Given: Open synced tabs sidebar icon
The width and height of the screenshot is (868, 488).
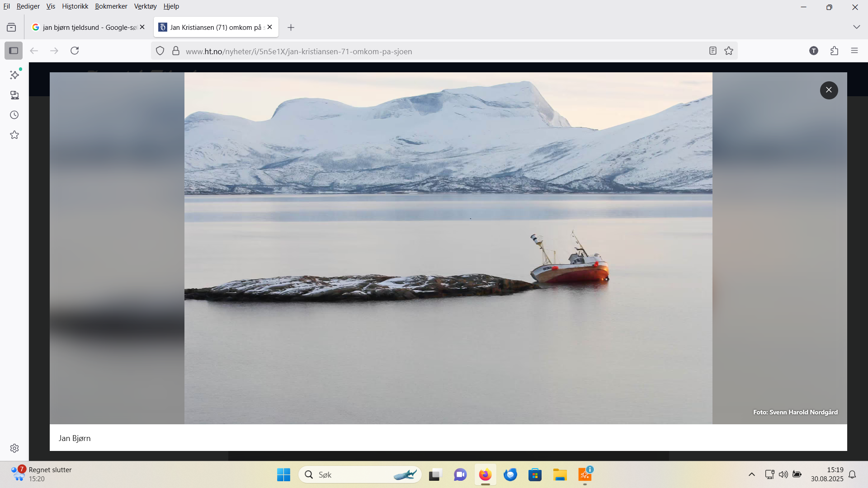Looking at the screenshot, I should [14, 95].
